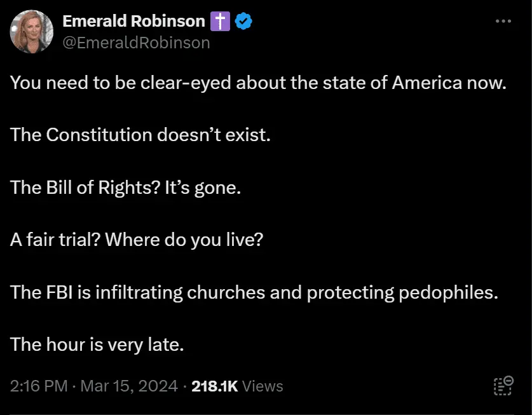The image size is (532, 415).
Task: Click the Views label
Action: [263, 386]
